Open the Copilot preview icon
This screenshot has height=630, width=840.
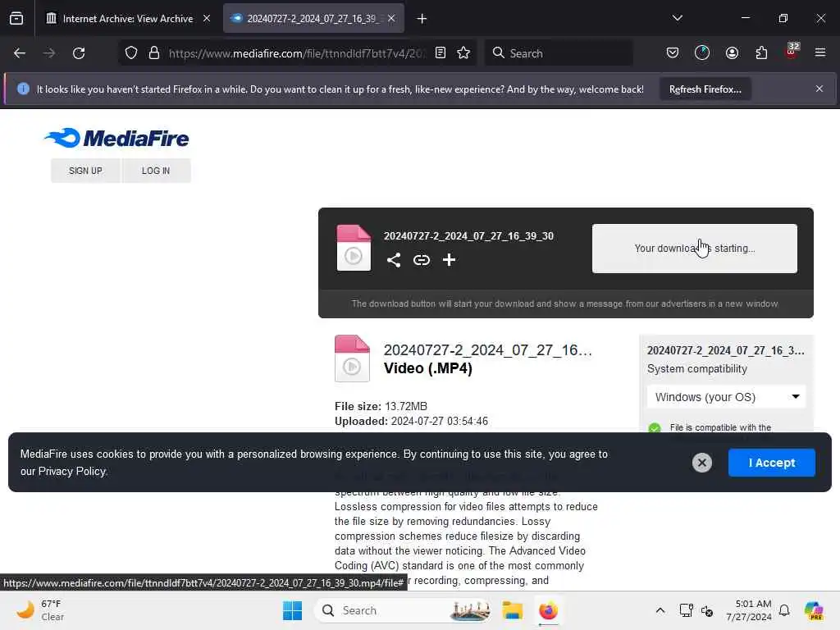814,610
